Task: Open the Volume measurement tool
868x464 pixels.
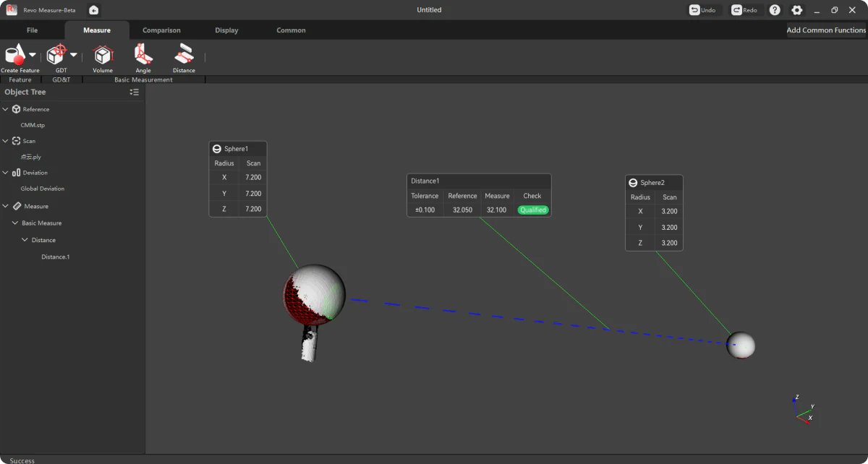Action: [103, 55]
